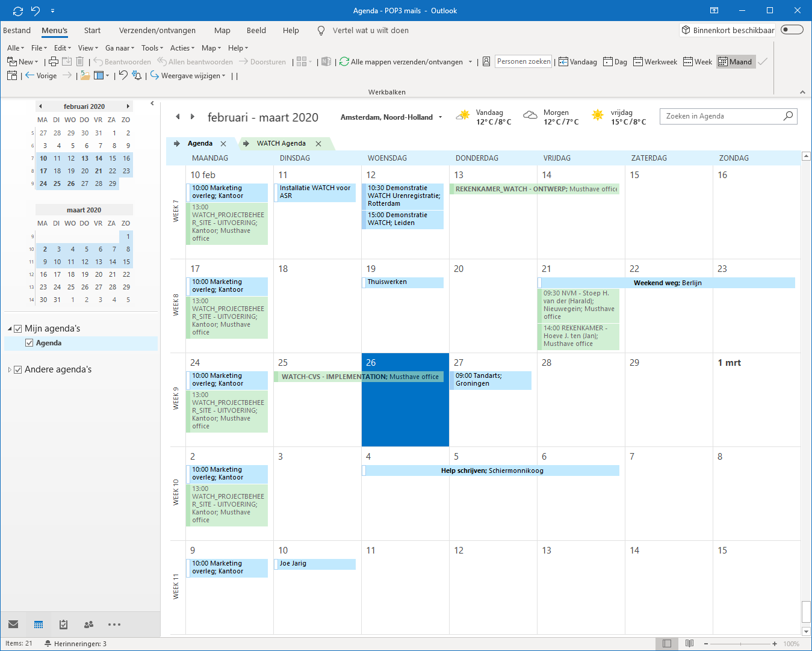The image size is (812, 651).
Task: Click the Vorige back arrow button
Action: [x=41, y=76]
